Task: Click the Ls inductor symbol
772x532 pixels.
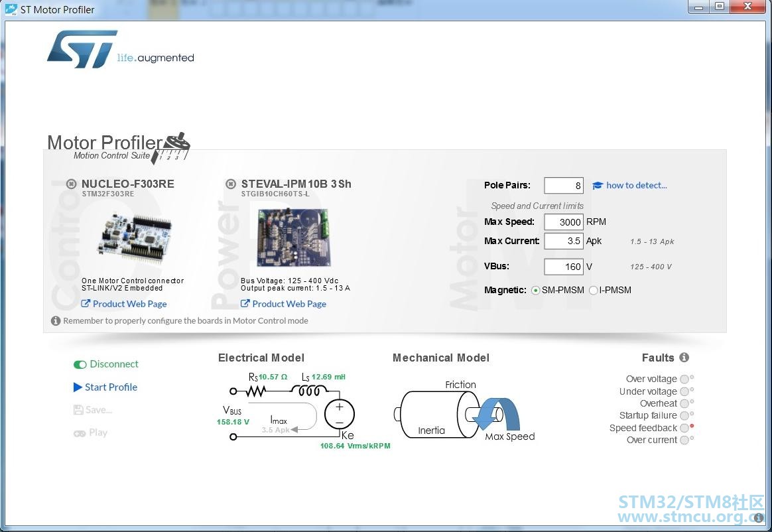Action: (309, 391)
